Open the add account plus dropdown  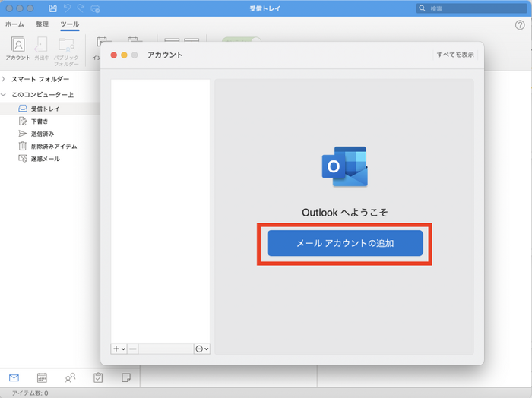pos(119,349)
